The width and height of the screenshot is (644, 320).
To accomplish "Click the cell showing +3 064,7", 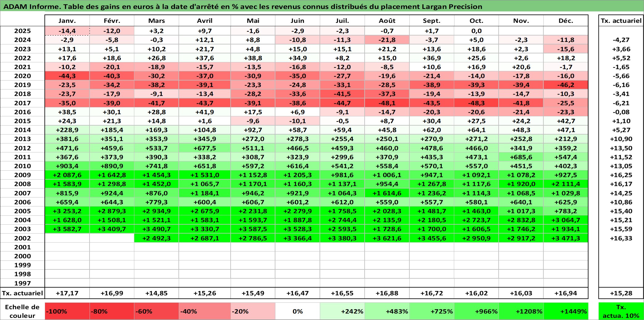I will [x=566, y=220].
